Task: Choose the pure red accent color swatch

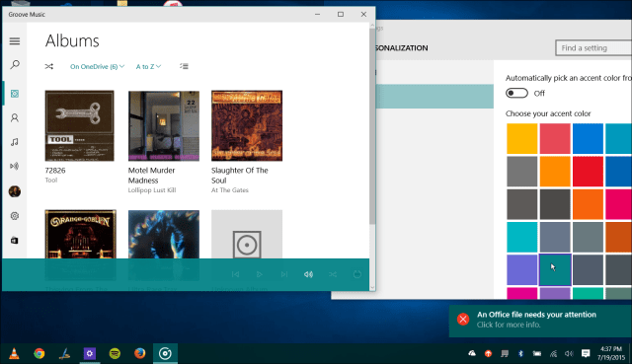Action: point(589,172)
